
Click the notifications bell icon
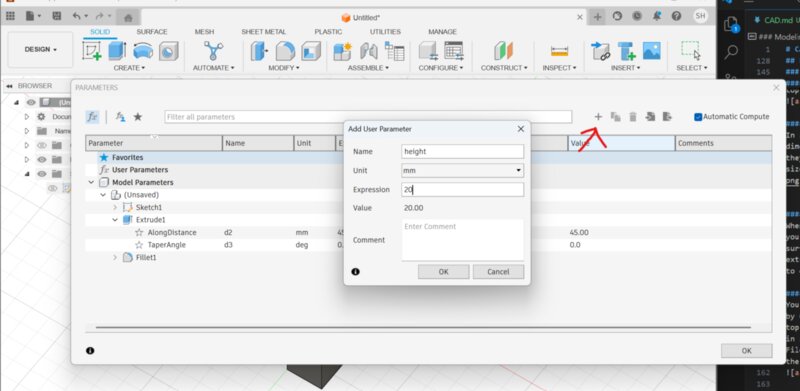[x=657, y=16]
